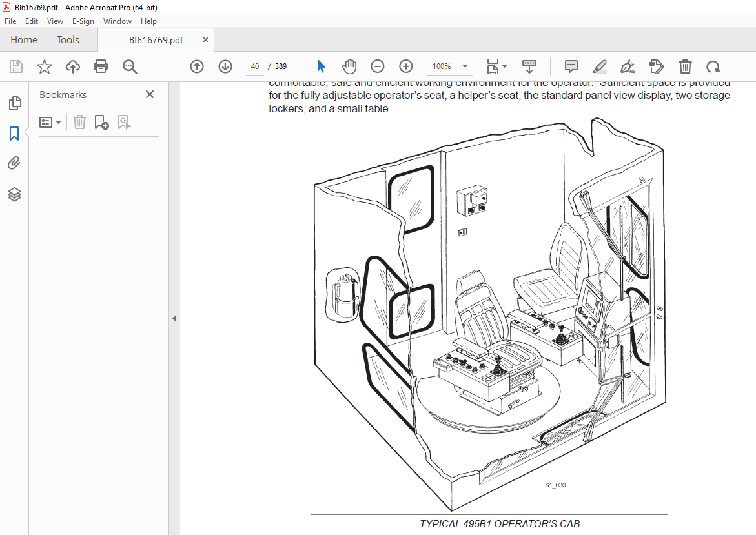Viewport: 756px width, 535px height.
Task: Click the TYPICAL 495B1 OPERATOR'S CAB caption
Action: pyautogui.click(x=500, y=523)
